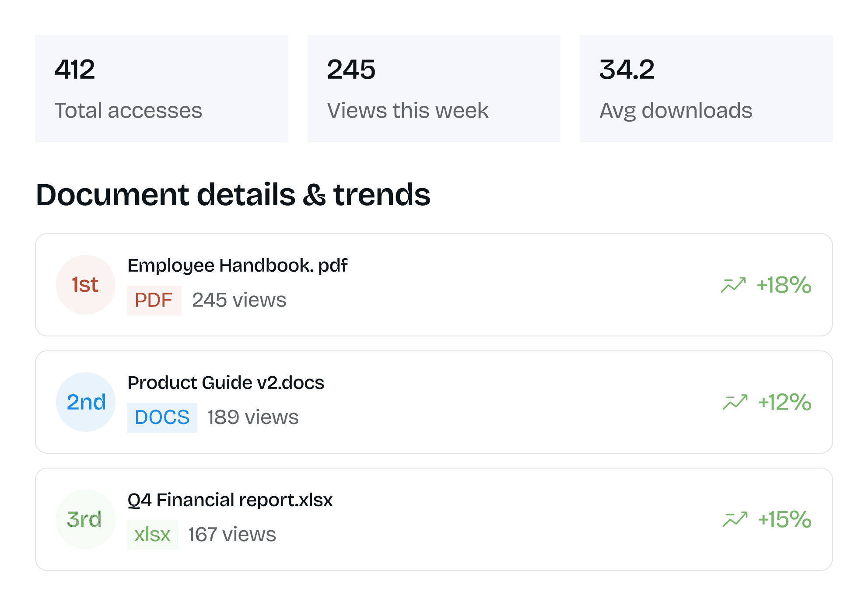Viewport: 868px width, 595px height.
Task: Open Product Guide v2.docs document
Action: [226, 383]
